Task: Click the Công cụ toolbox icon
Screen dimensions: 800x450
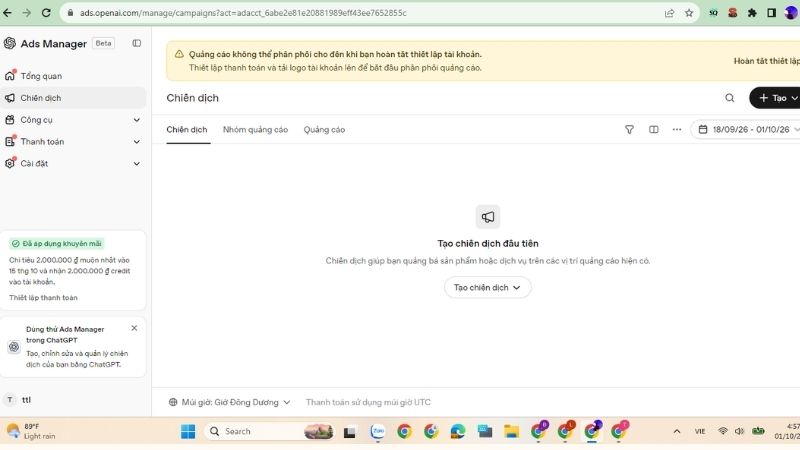Action: tap(10, 120)
